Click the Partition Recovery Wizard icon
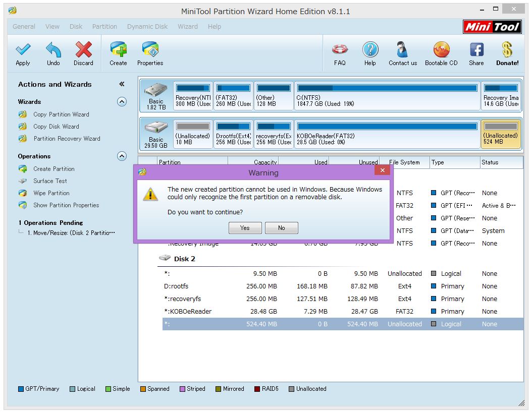532x414 pixels. pyautogui.click(x=23, y=139)
